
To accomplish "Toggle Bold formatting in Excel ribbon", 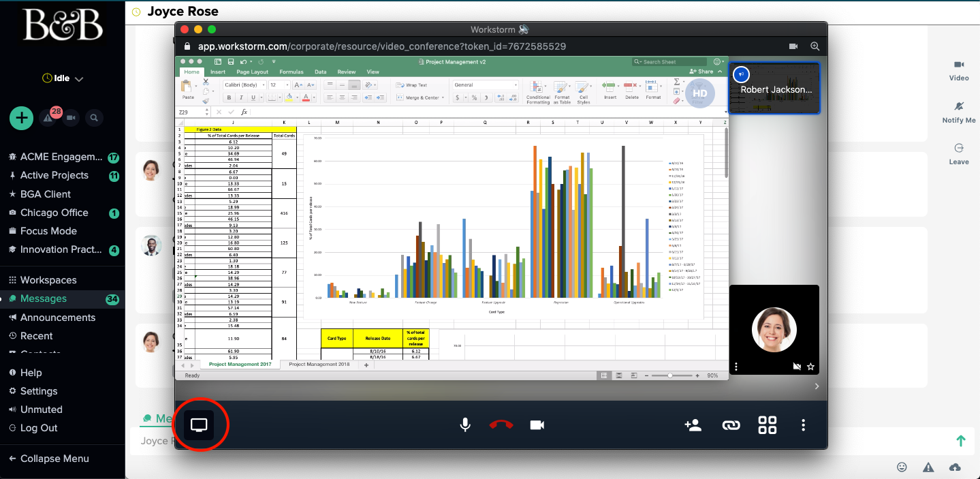I will point(230,97).
